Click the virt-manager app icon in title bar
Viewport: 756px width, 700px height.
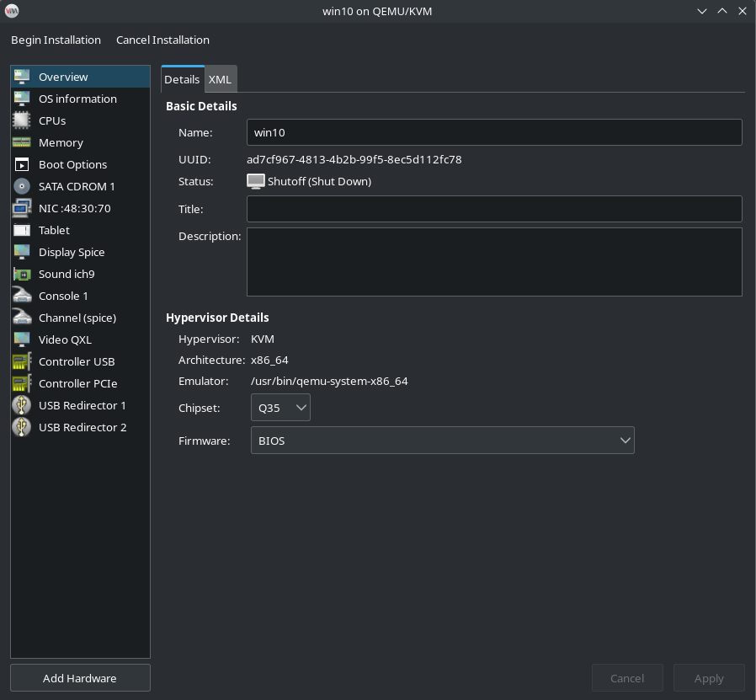[12, 11]
